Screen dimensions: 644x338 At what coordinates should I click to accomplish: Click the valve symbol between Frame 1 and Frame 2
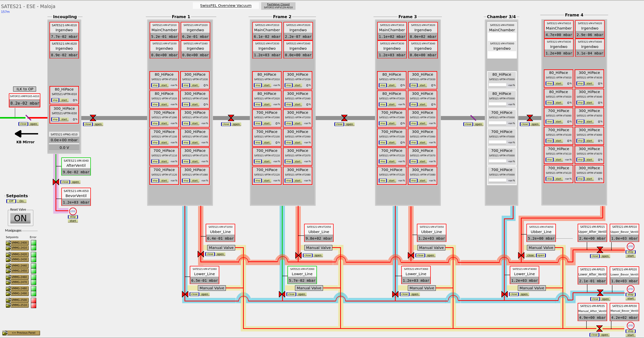[231, 118]
